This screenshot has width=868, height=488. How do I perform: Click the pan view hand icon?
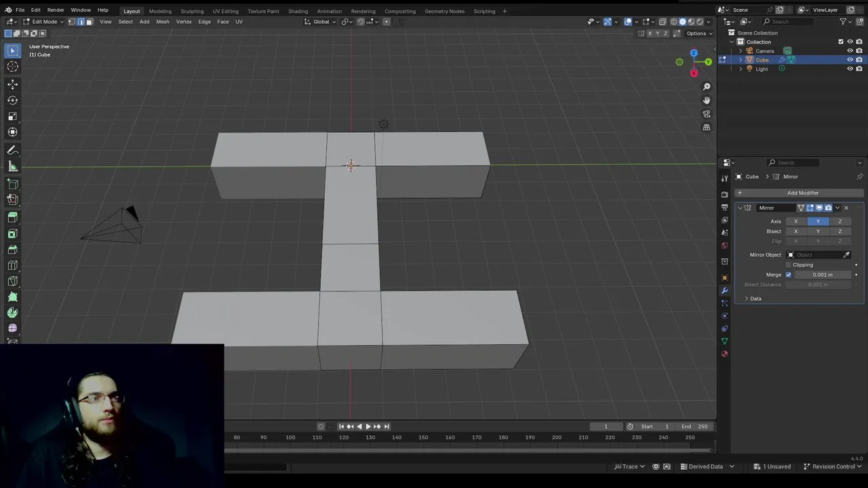tap(707, 100)
